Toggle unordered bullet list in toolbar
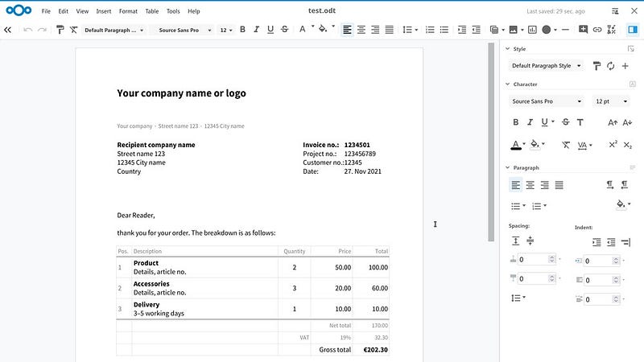 click(444, 30)
